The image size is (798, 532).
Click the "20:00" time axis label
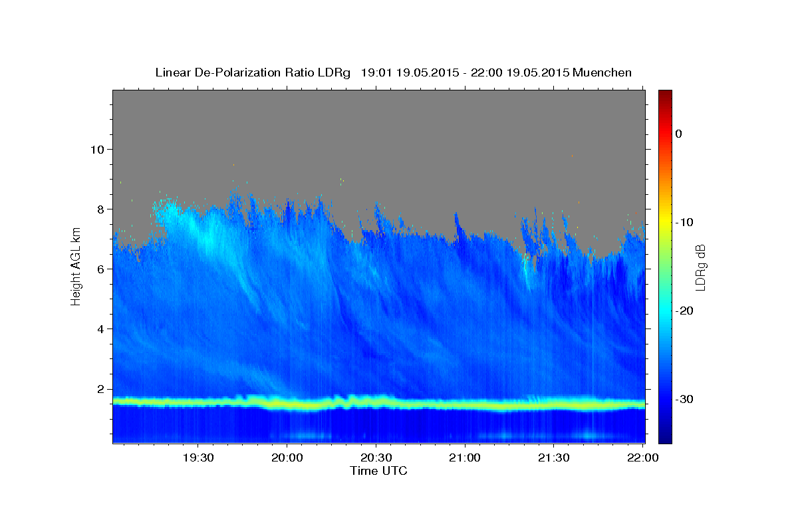[287, 458]
